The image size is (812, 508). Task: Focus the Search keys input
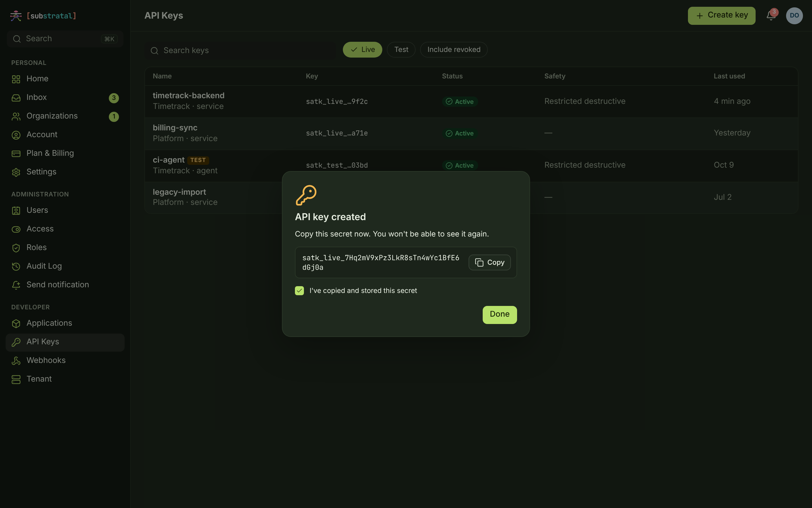(240, 51)
